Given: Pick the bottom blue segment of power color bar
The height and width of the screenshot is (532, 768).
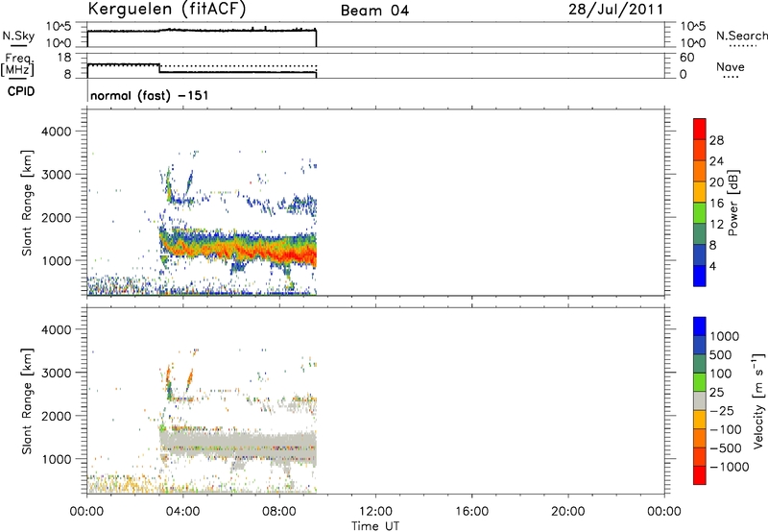Looking at the screenshot, I should (x=700, y=276).
